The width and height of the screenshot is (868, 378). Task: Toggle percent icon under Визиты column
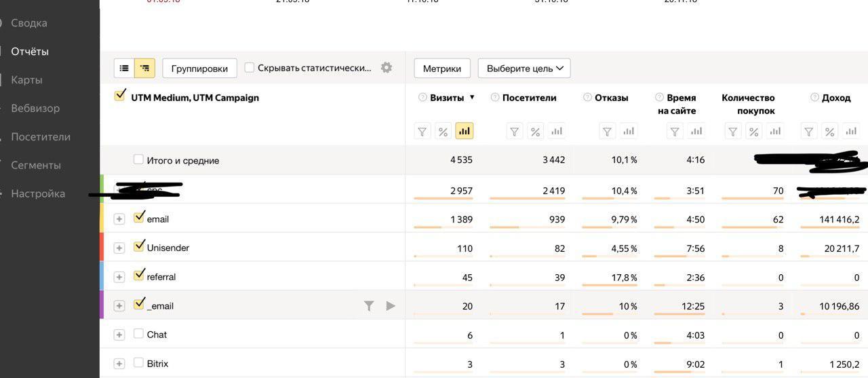point(443,131)
